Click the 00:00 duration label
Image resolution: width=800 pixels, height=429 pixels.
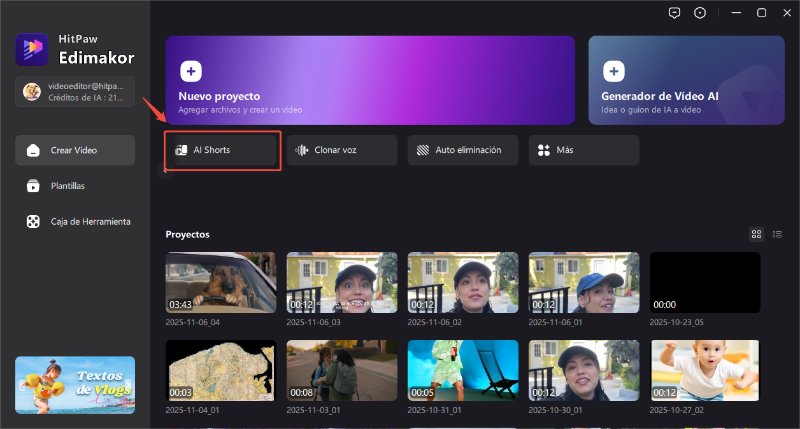pyautogui.click(x=664, y=305)
